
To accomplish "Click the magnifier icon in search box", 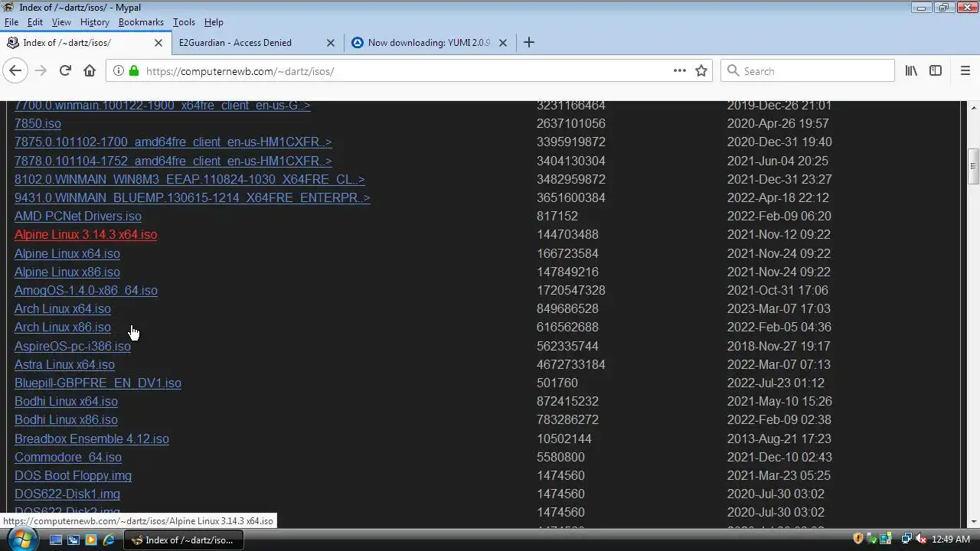I will pos(733,70).
